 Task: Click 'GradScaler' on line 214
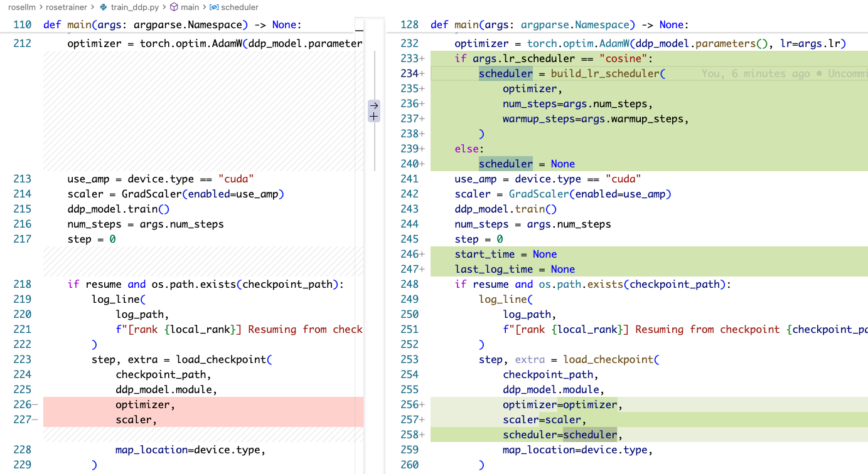151,194
